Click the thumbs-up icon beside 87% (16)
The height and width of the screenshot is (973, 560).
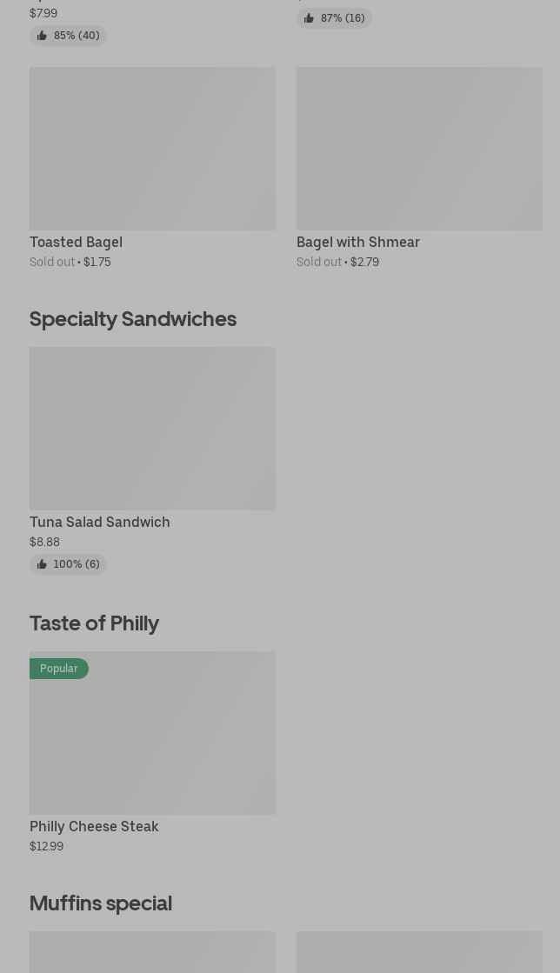(x=309, y=18)
